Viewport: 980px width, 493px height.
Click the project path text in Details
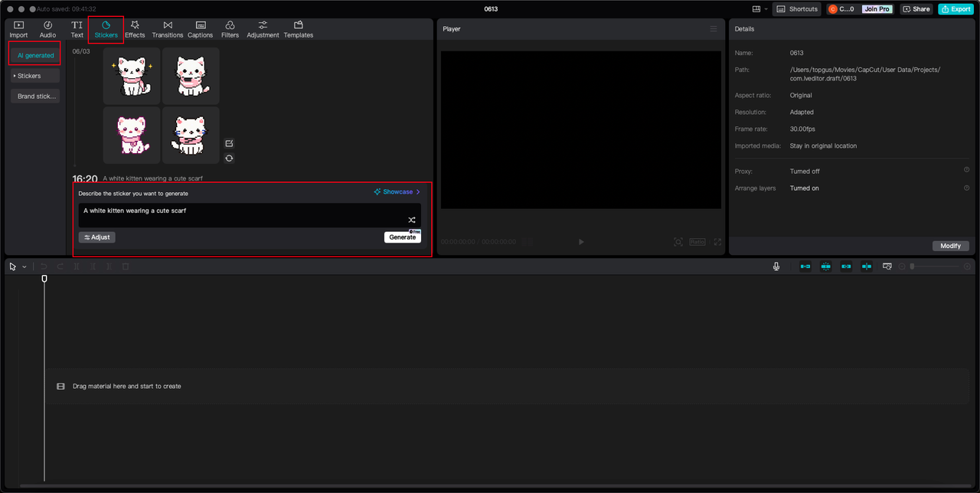865,74
